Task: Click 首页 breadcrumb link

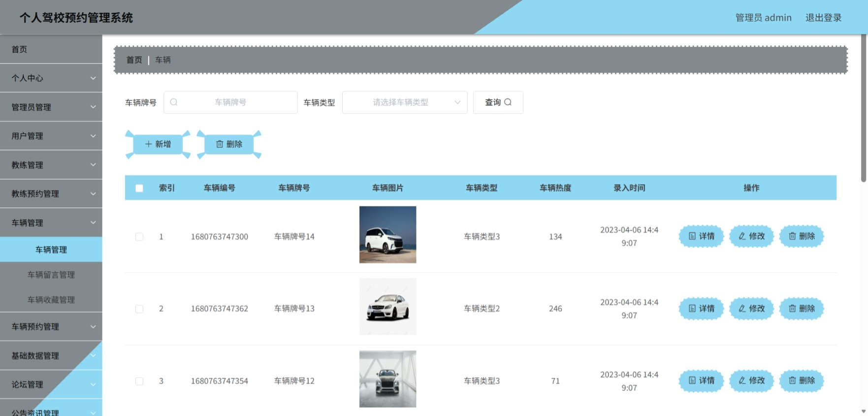Action: 134,60
